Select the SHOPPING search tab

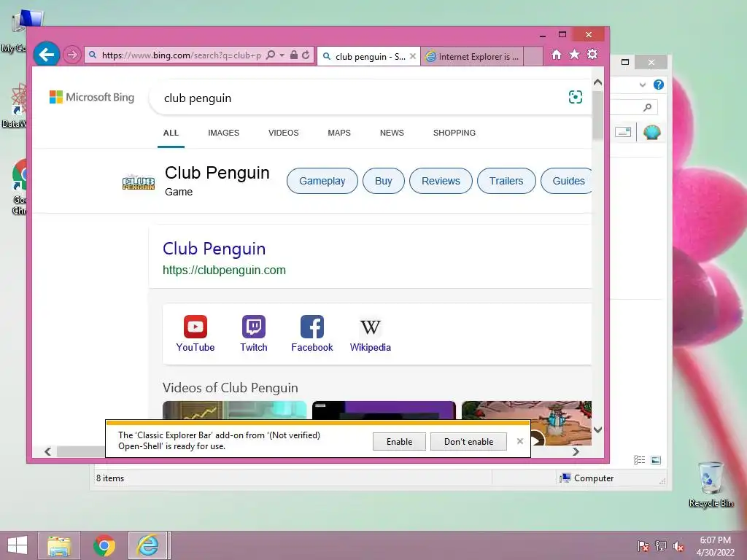tap(454, 133)
